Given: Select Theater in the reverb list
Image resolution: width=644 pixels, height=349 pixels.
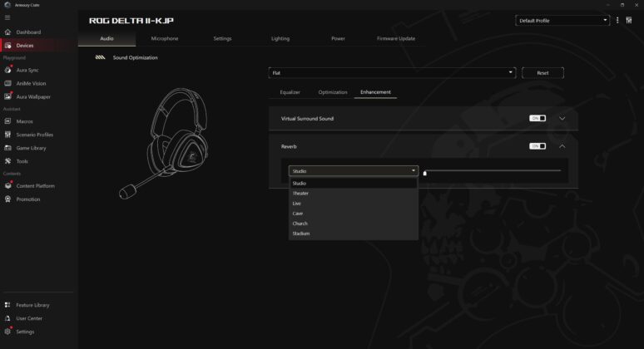Looking at the screenshot, I should [x=354, y=194].
